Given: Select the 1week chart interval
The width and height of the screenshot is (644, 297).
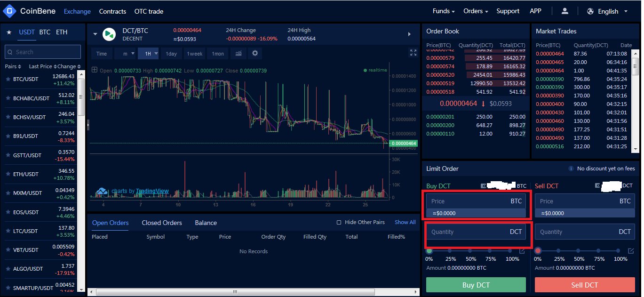Looking at the screenshot, I should [x=194, y=54].
